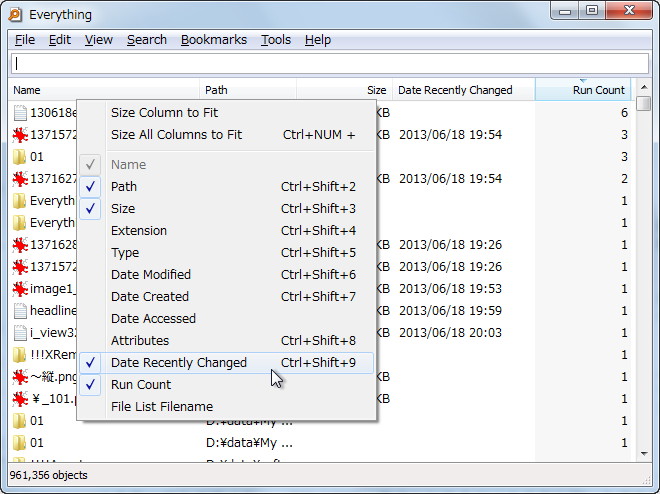Open the File menu

click(25, 40)
